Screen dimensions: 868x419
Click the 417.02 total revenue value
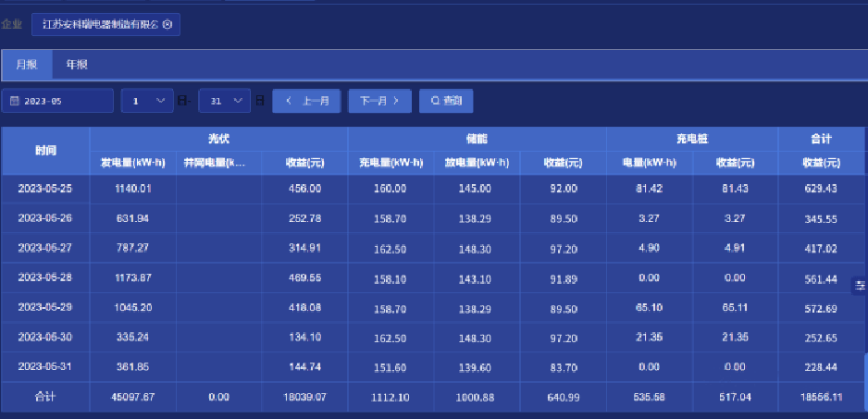tap(821, 249)
